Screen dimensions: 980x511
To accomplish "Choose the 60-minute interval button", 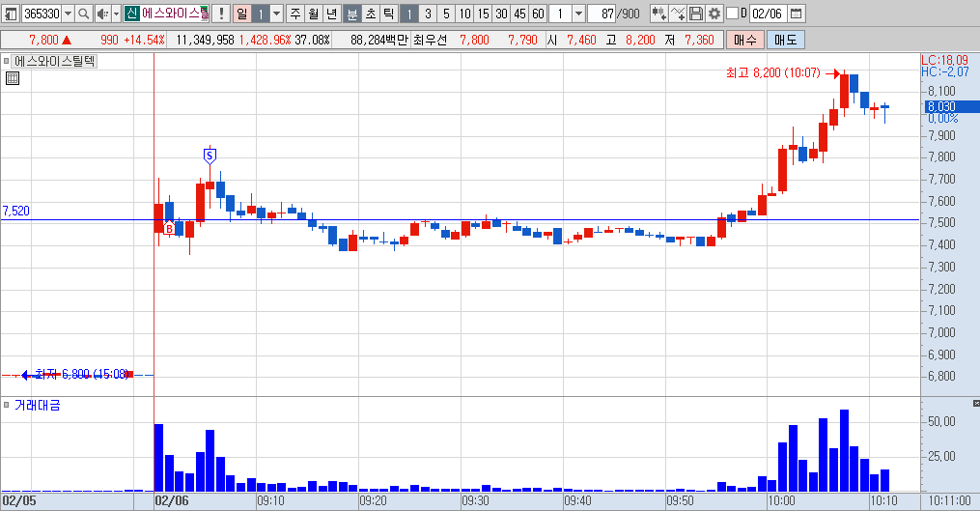I will tap(538, 14).
